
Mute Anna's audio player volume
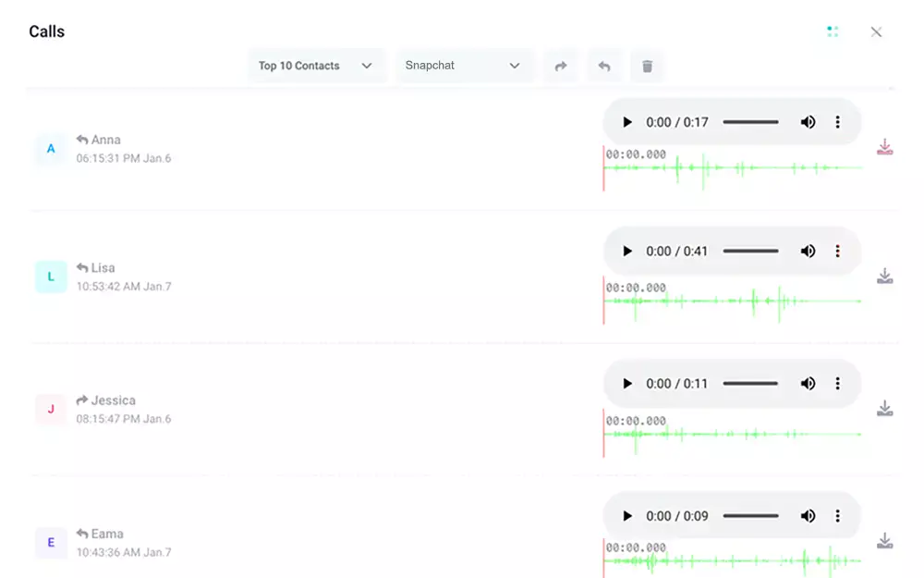click(x=808, y=121)
